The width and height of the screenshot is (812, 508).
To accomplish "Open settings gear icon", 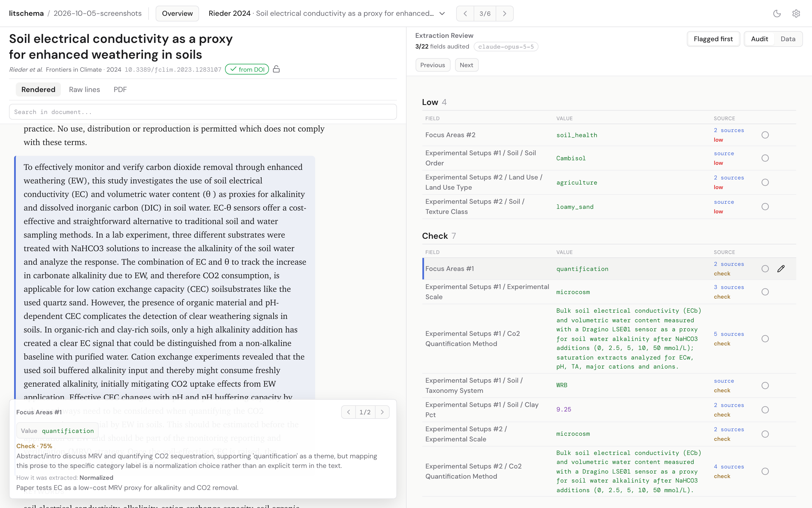I will [796, 14].
